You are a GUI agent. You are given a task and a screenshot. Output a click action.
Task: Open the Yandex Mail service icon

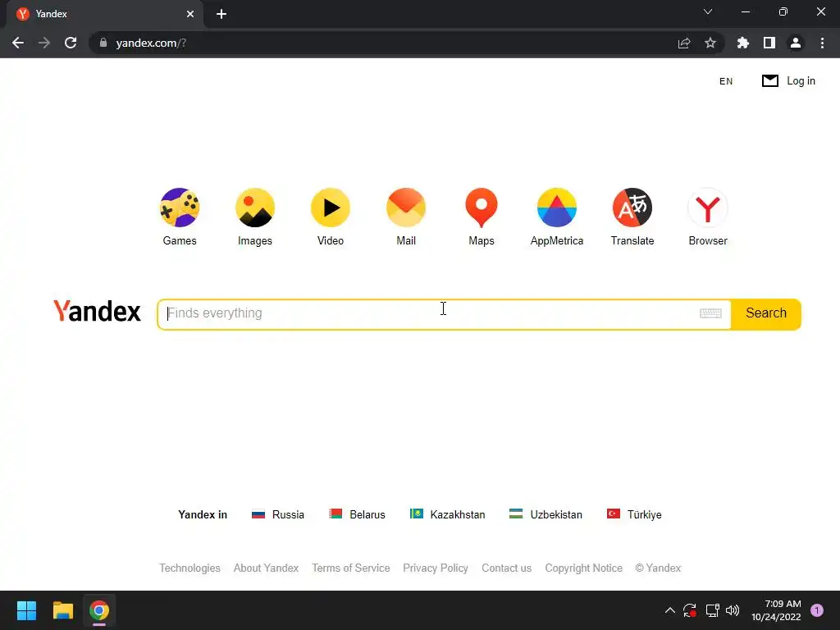406,208
